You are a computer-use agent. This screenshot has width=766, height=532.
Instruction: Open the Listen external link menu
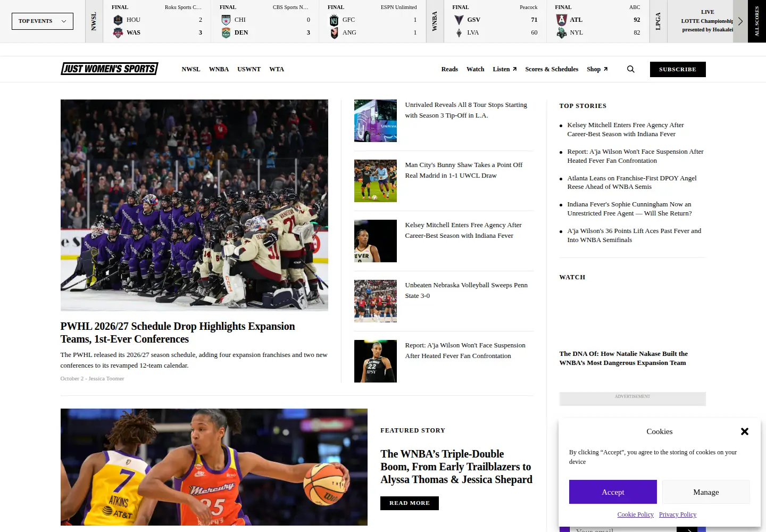click(505, 69)
